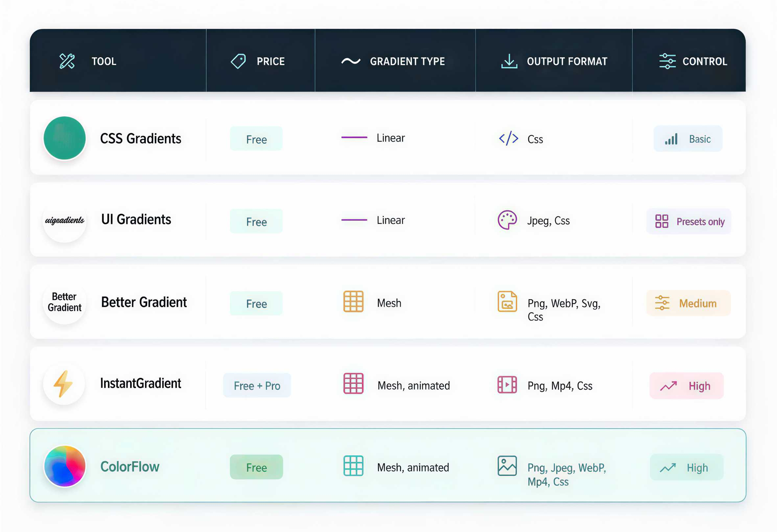The height and width of the screenshot is (532, 777).
Task: Click the Png, WebP, Svg, Css output text
Action: pyautogui.click(x=564, y=310)
